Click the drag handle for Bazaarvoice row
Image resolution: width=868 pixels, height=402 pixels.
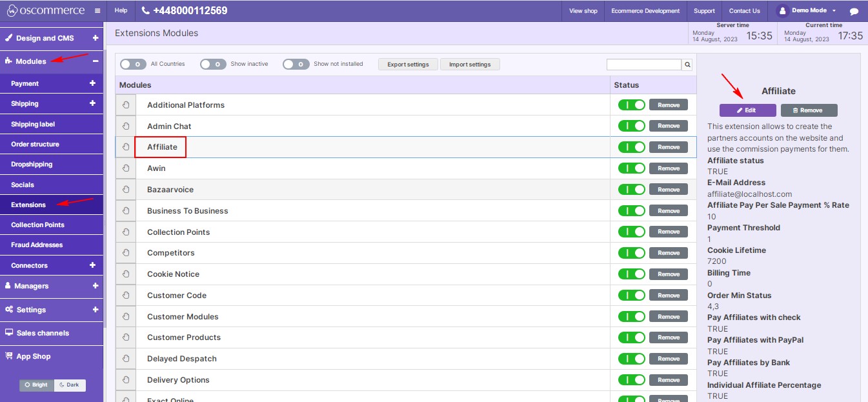click(x=126, y=190)
